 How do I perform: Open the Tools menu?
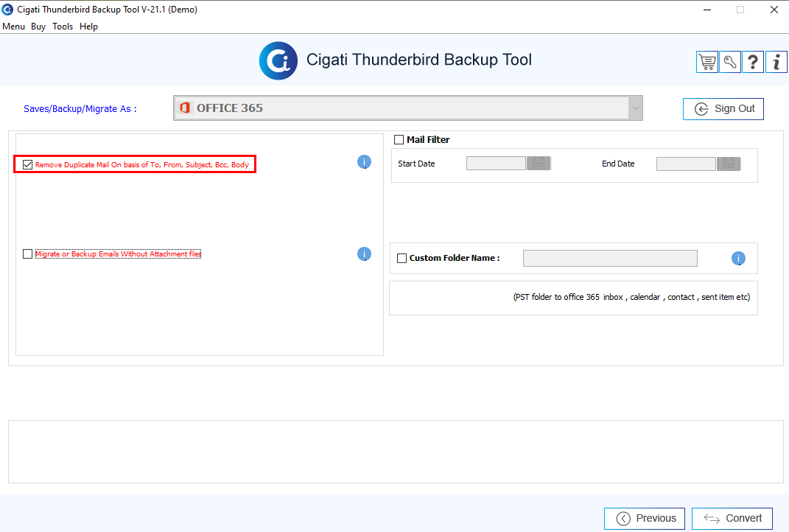pyautogui.click(x=63, y=27)
